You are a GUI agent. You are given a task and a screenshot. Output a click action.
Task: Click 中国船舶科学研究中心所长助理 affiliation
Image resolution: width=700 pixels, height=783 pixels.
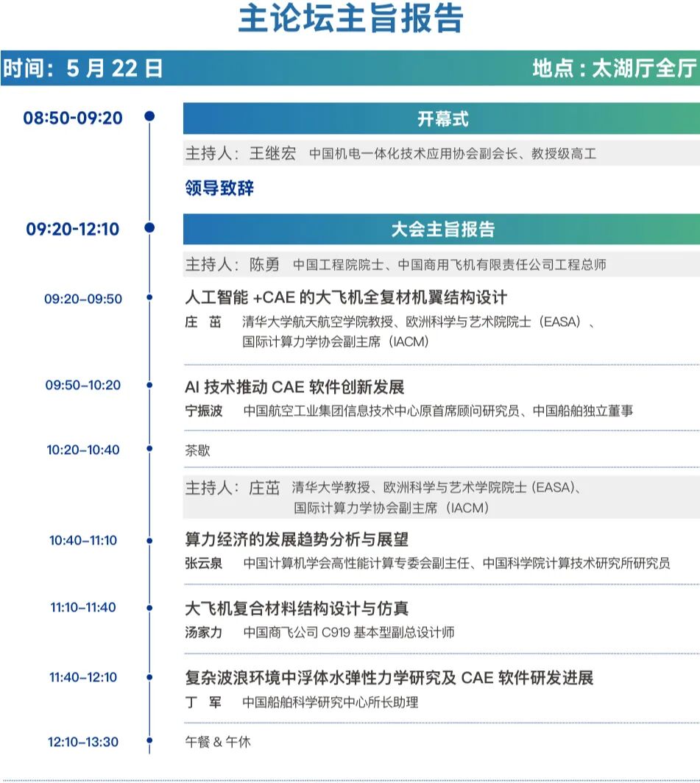point(330,702)
